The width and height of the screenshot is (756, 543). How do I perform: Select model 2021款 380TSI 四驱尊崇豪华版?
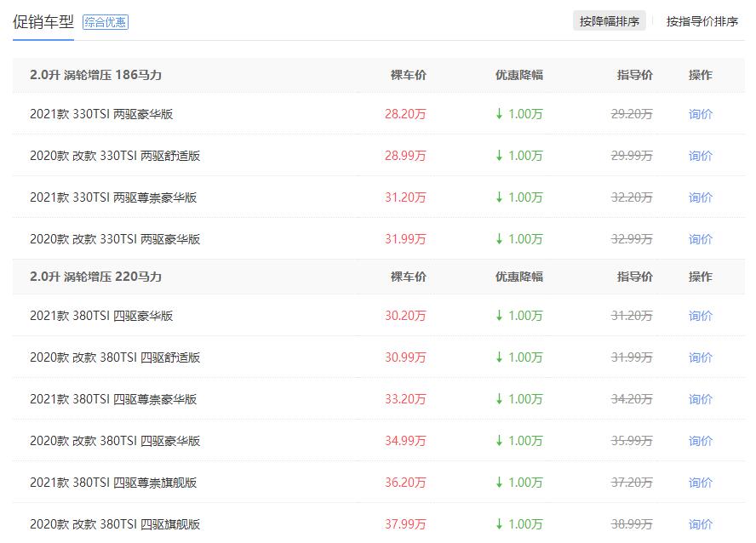click(113, 399)
